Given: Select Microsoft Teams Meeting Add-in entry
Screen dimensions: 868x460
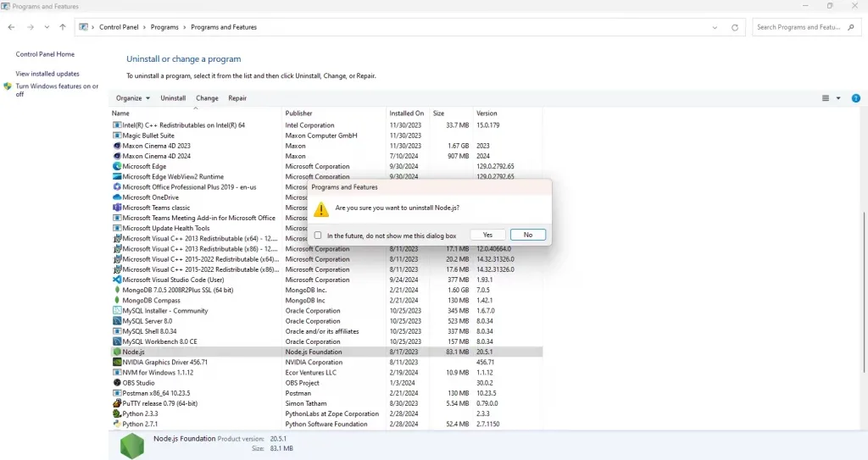Looking at the screenshot, I should 209,218.
